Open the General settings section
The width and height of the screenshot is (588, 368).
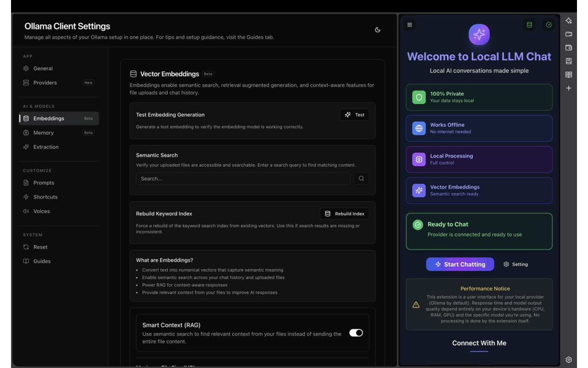[x=59, y=69]
